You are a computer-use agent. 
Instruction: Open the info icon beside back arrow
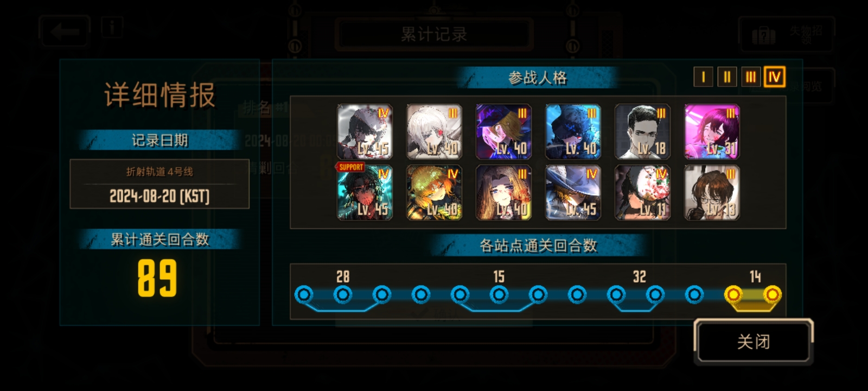(112, 27)
